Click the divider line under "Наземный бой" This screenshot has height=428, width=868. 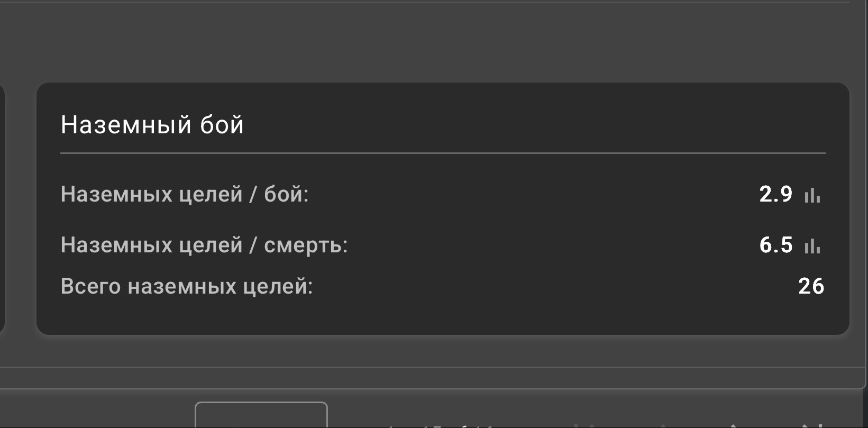coord(443,153)
